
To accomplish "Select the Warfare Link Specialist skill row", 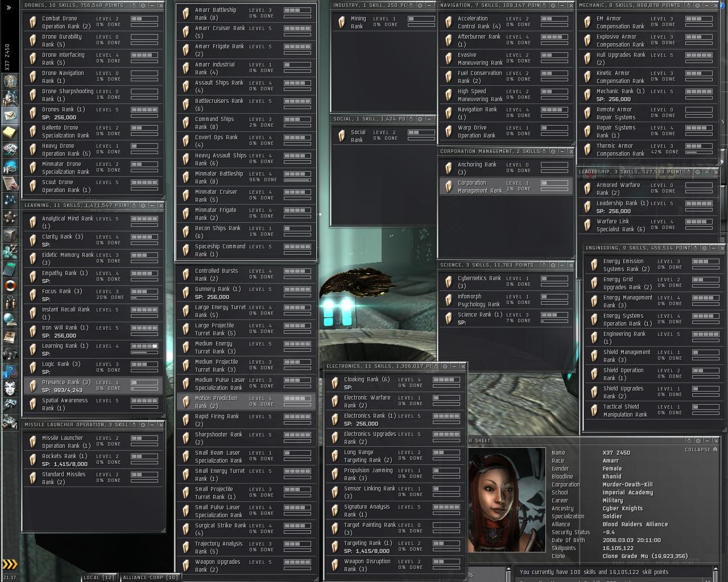I will click(649, 225).
